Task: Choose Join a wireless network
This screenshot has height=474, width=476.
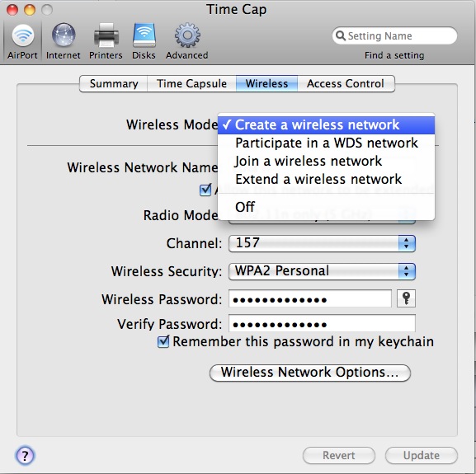Action: click(x=326, y=161)
